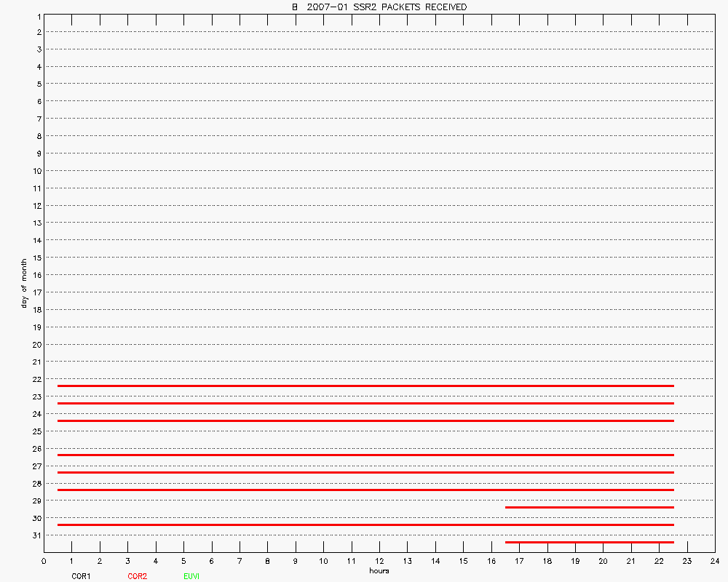Click the red bar for day 22
The width and height of the screenshot is (728, 582).
pos(365,386)
